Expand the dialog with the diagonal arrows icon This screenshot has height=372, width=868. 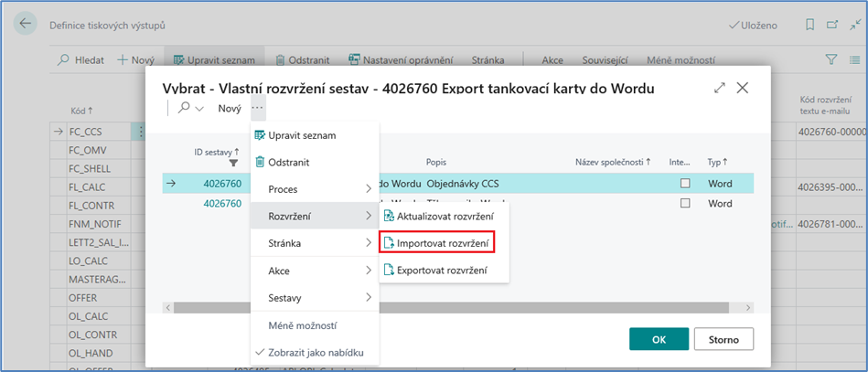click(720, 88)
